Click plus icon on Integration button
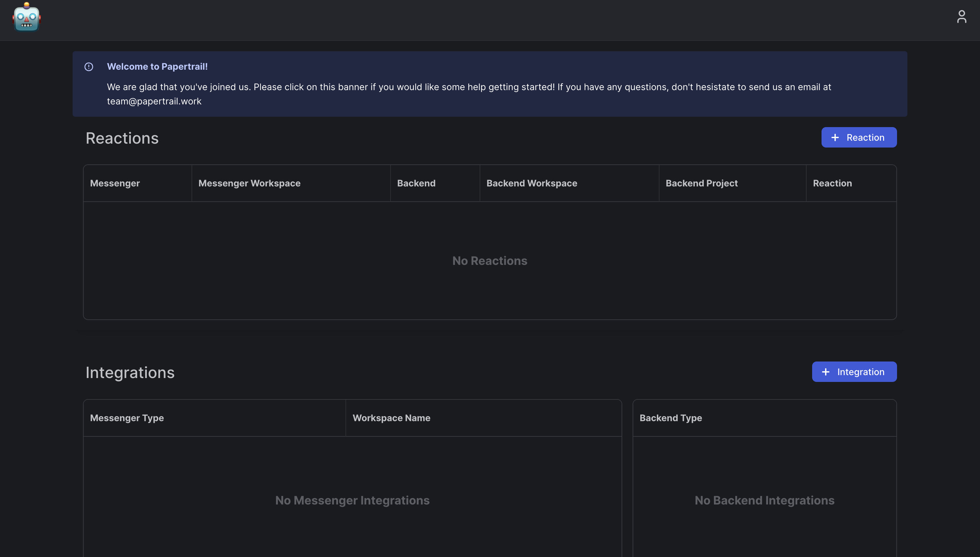Screen dimensions: 980x557 (x=825, y=372)
